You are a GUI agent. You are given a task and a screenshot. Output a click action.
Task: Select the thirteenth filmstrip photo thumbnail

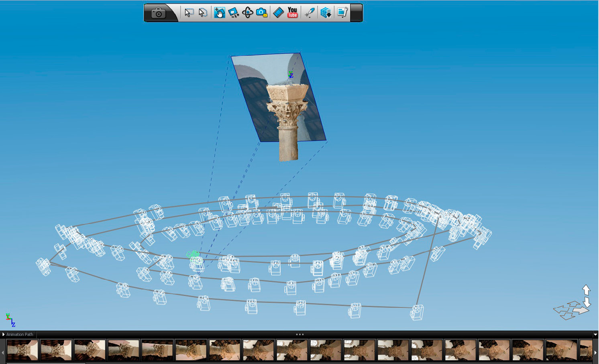[x=427, y=350]
